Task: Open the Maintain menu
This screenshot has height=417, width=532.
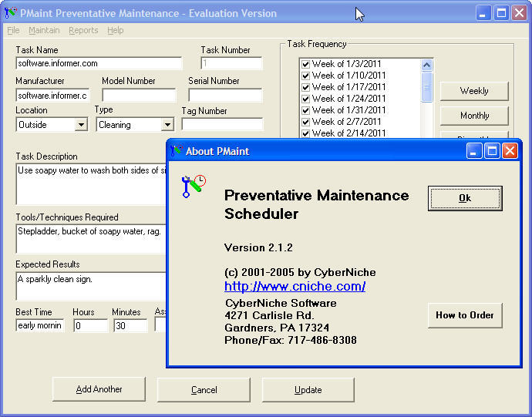Action: coord(44,30)
